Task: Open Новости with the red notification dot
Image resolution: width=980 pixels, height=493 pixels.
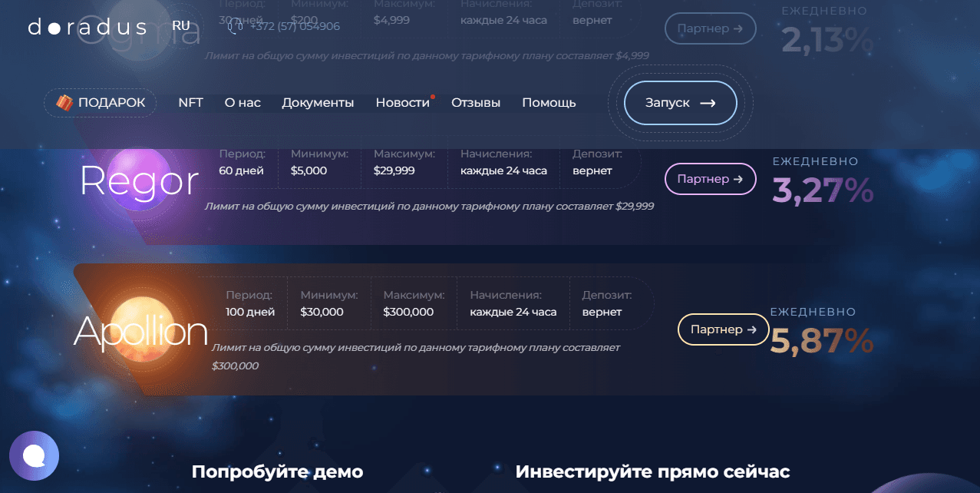Action: point(402,102)
